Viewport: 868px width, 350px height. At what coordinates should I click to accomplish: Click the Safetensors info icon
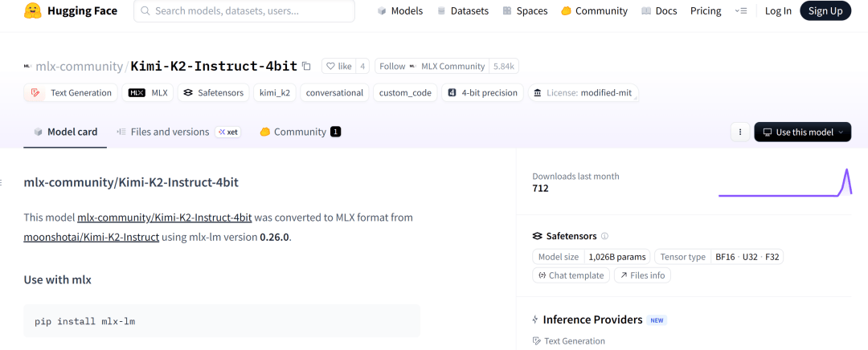click(604, 236)
